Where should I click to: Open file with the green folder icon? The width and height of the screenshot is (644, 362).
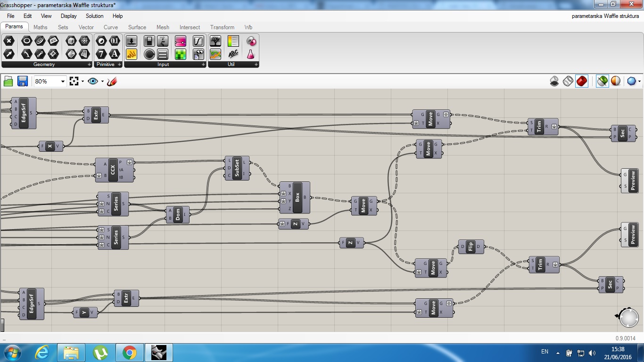coord(8,81)
